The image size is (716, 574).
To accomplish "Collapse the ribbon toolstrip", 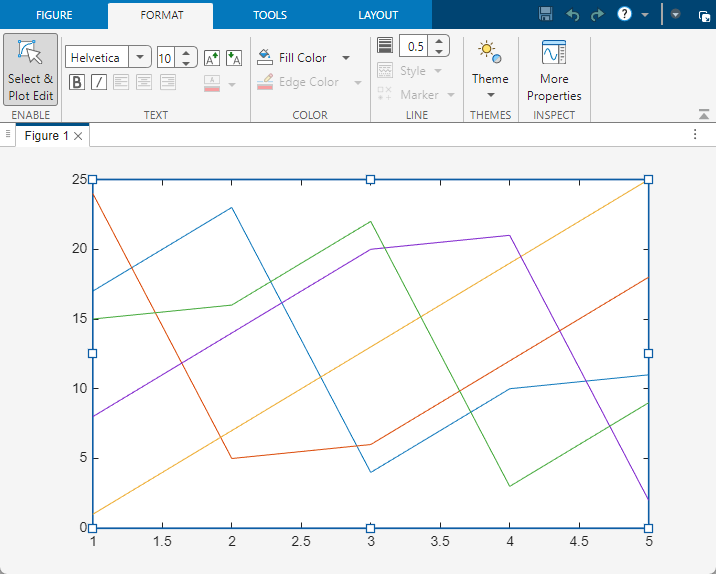I will coord(704,115).
